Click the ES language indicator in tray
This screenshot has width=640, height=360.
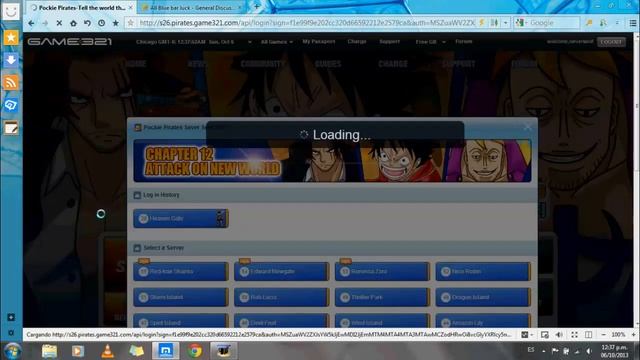tap(531, 350)
